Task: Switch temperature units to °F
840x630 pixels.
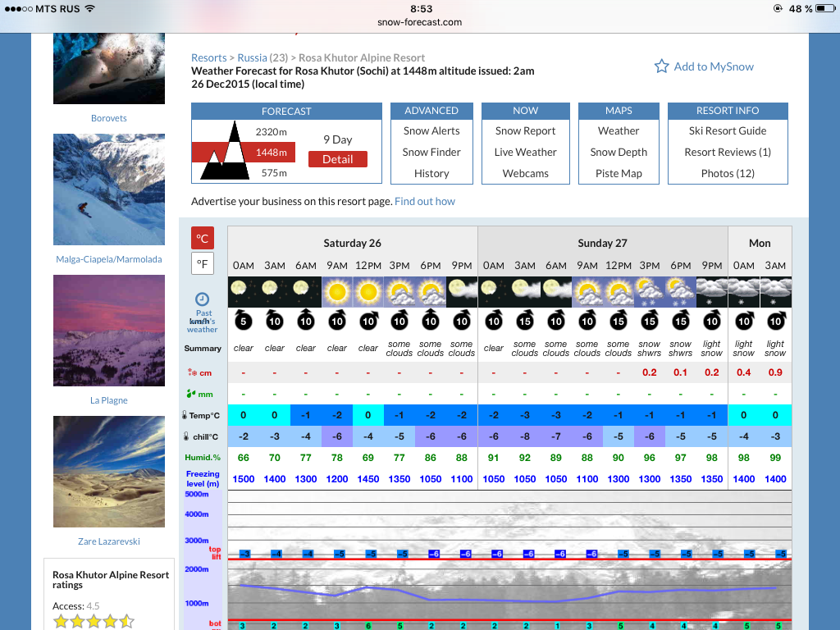Action: 203,263
